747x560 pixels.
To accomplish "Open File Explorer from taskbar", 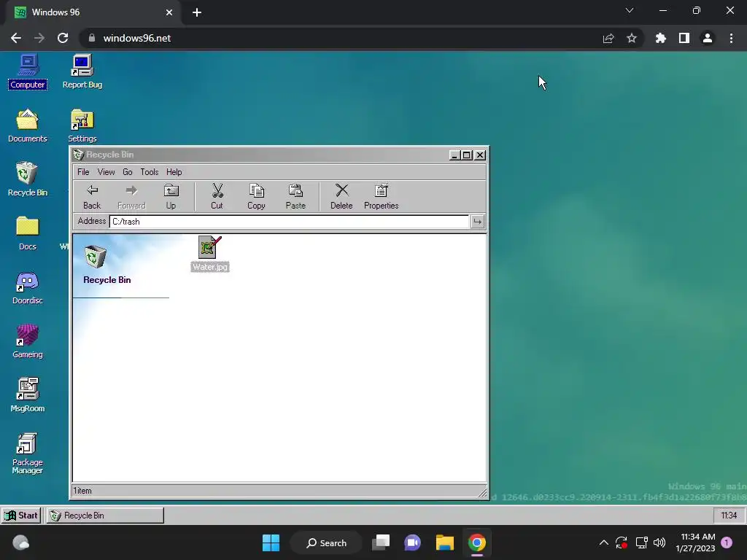I will click(444, 542).
